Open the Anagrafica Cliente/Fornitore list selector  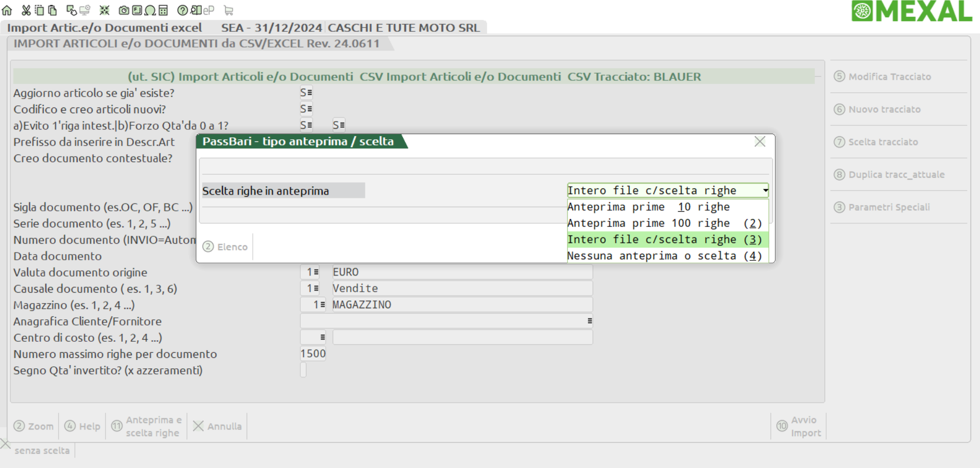point(590,321)
